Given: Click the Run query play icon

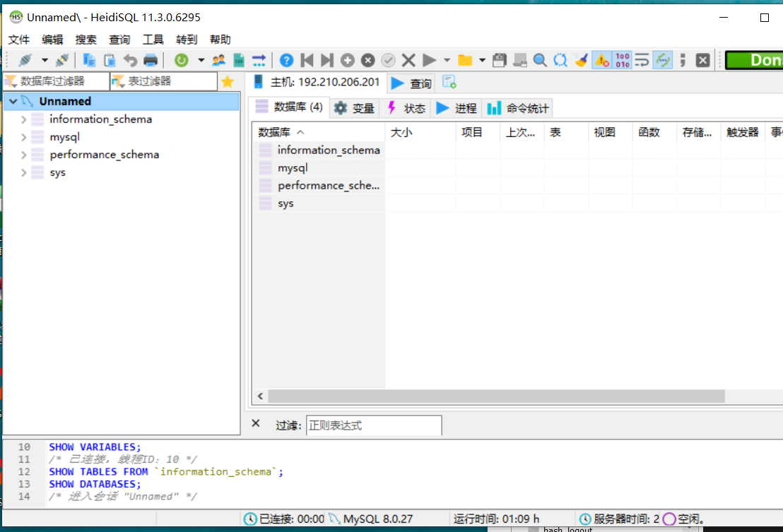Looking at the screenshot, I should (x=429, y=60).
